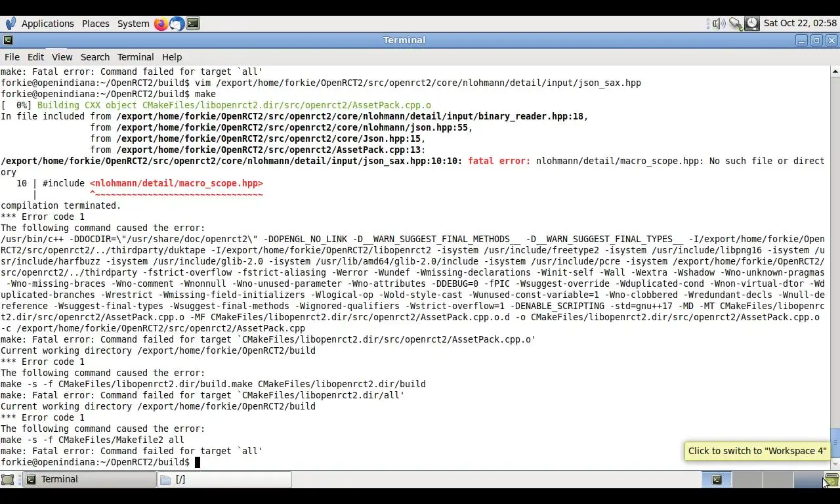This screenshot has height=504, width=840.
Task: Open the View menu in Terminal
Action: pos(62,57)
